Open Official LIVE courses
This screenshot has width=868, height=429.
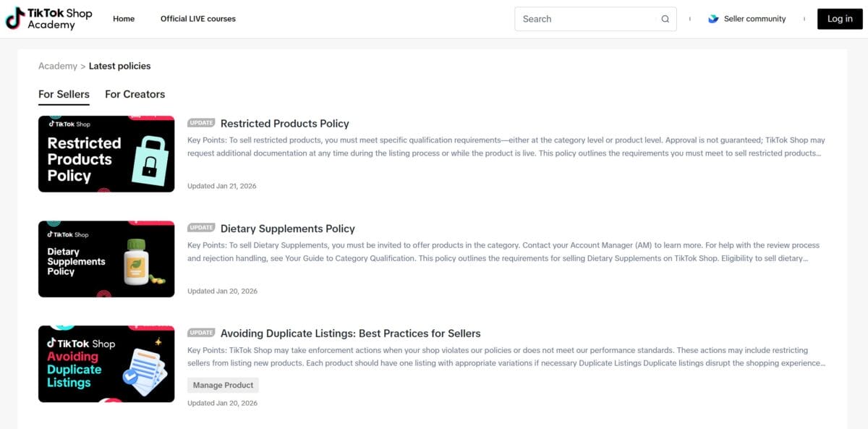point(197,19)
